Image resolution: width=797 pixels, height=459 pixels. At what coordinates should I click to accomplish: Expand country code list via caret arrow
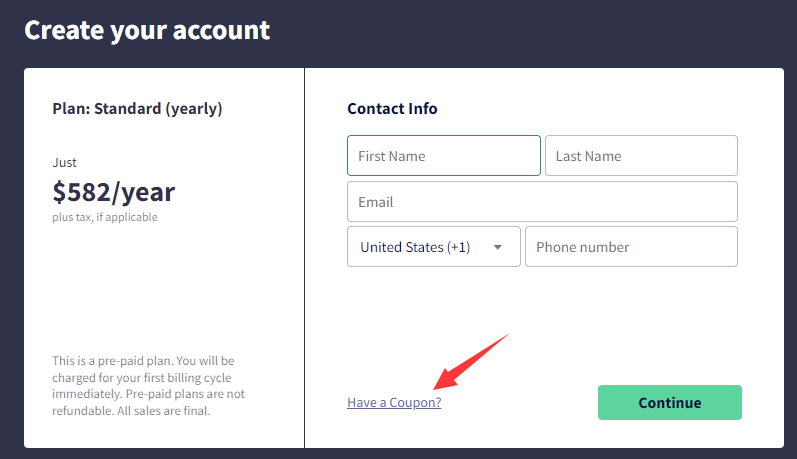(498, 248)
